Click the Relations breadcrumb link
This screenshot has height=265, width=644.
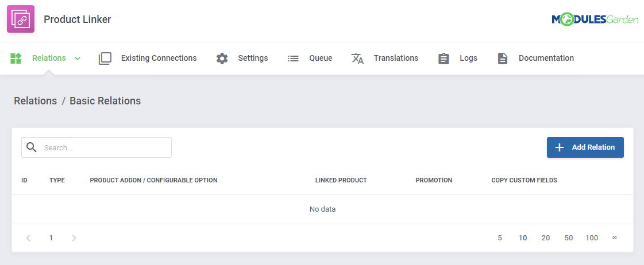(35, 101)
